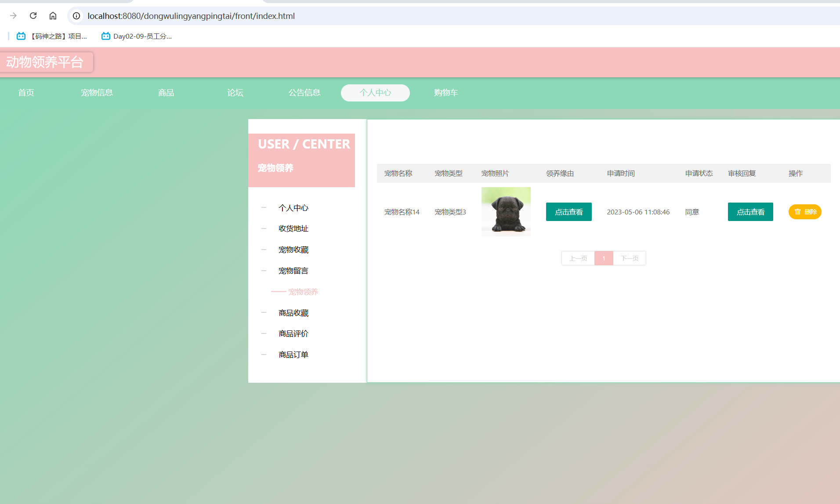Click the 宠物领养 heading in pink panel
The width and height of the screenshot is (840, 504).
pyautogui.click(x=275, y=168)
